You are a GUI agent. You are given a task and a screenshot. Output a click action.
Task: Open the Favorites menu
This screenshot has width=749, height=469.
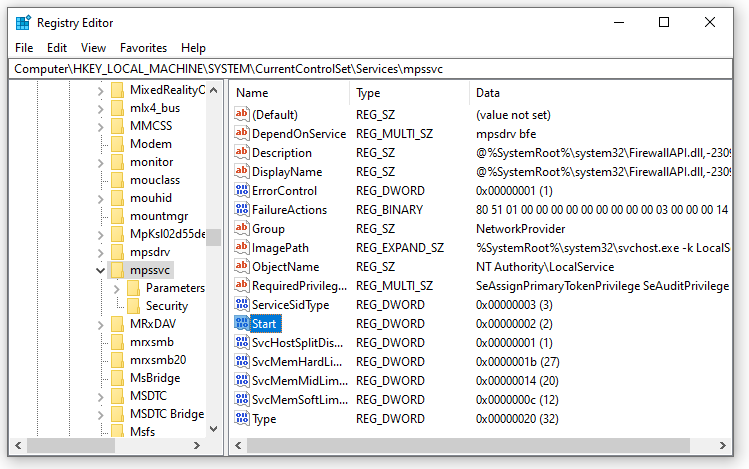[x=143, y=47]
